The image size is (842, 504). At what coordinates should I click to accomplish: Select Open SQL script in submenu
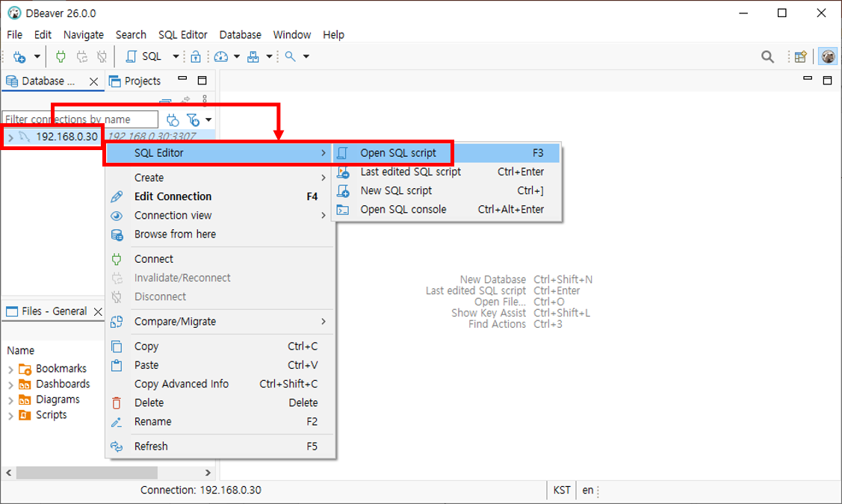coord(447,153)
